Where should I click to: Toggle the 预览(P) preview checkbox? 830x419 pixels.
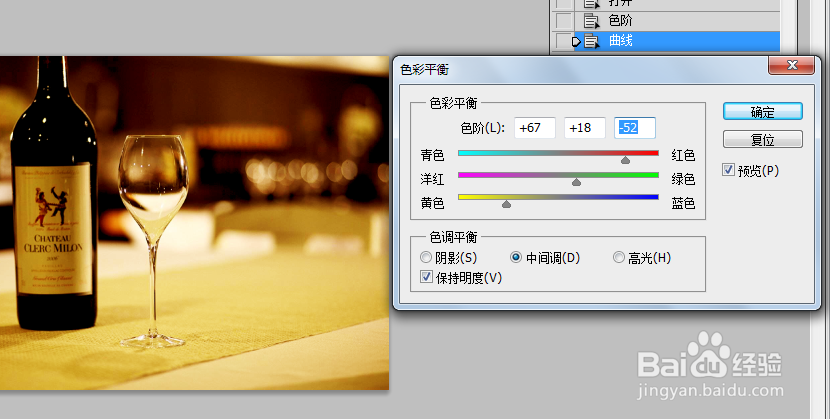[x=728, y=170]
